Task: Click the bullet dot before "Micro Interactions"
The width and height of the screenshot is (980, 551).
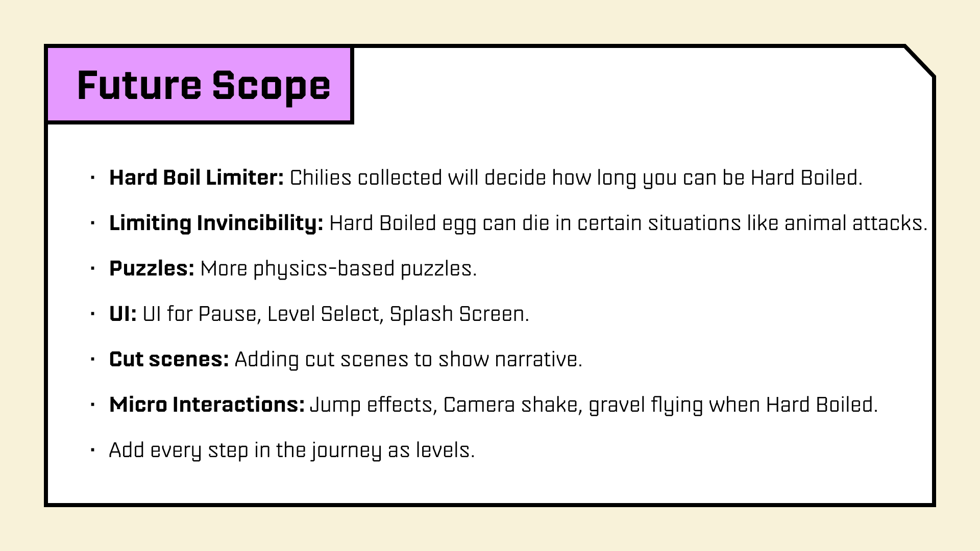Action: click(92, 405)
